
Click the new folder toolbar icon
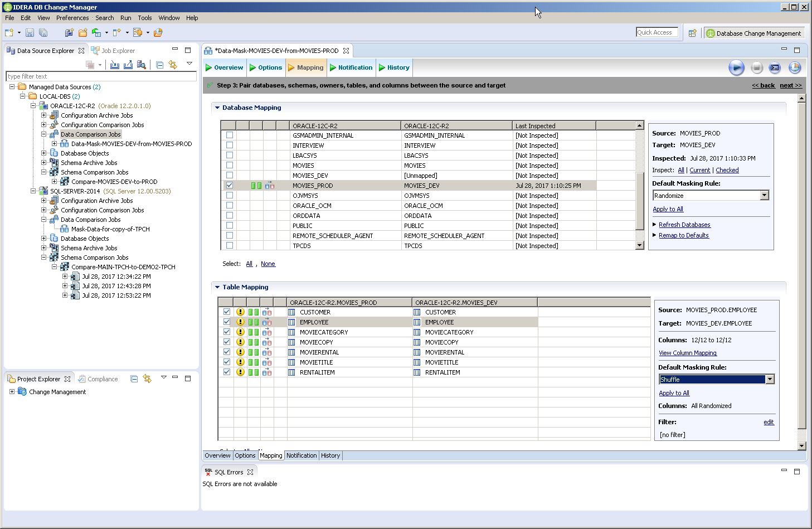point(83,33)
